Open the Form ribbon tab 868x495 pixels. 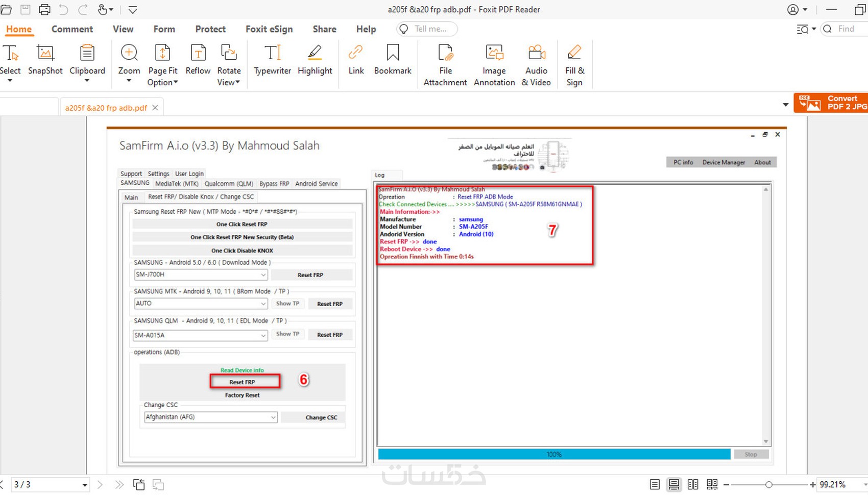tap(164, 29)
